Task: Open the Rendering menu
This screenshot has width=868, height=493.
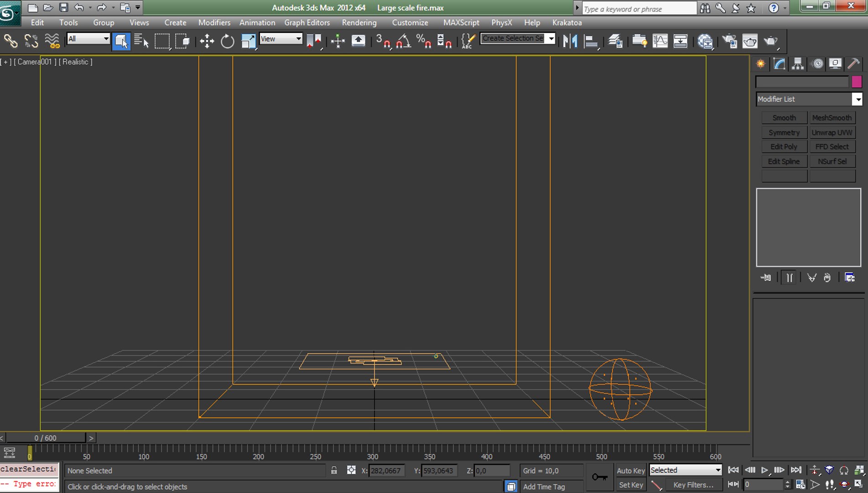Action: point(359,22)
